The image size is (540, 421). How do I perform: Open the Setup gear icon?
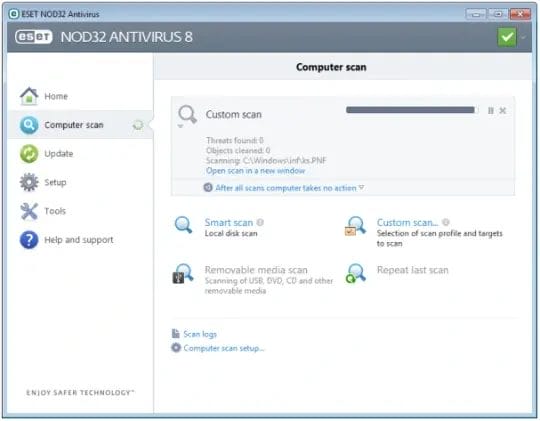click(x=29, y=182)
